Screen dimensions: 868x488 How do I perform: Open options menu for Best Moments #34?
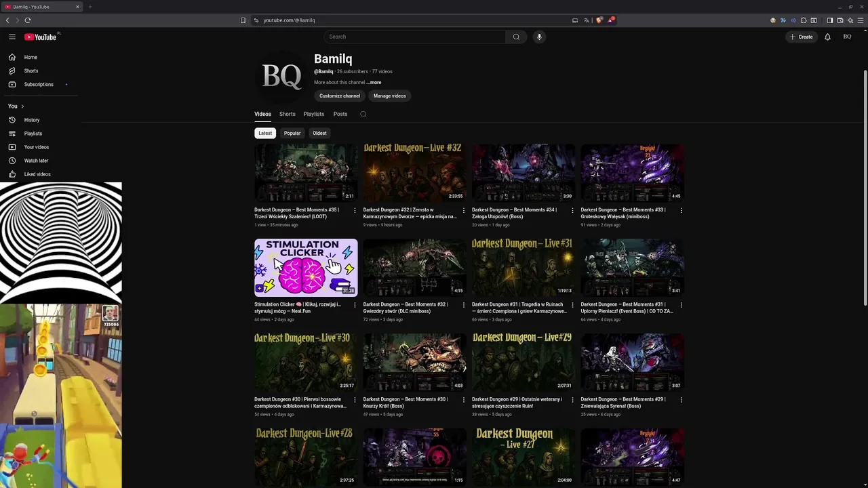pos(572,211)
